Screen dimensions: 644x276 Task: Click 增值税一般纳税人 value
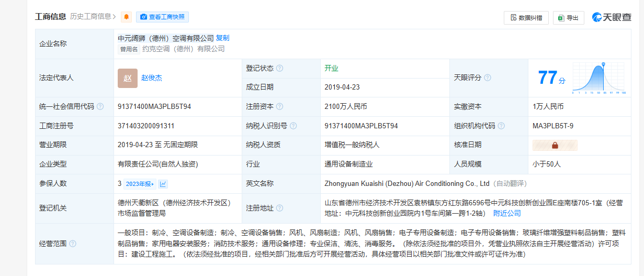[x=352, y=145]
